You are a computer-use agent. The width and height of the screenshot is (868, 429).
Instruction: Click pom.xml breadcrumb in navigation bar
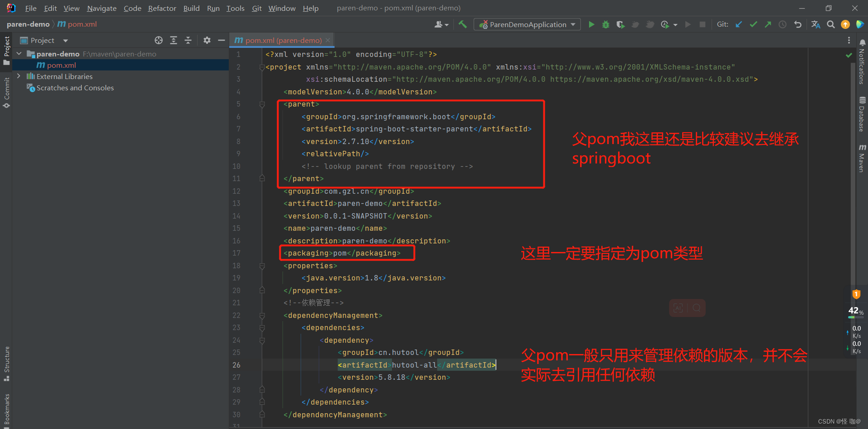pyautogui.click(x=77, y=24)
